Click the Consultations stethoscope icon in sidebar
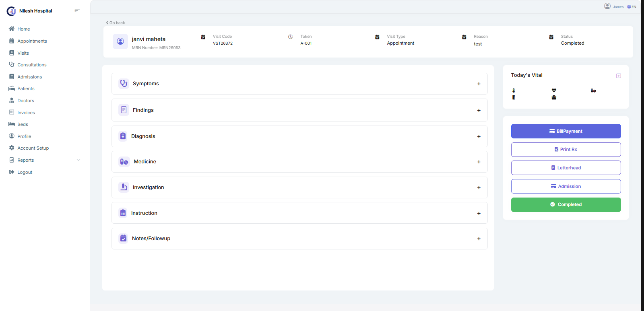Image resolution: width=644 pixels, height=311 pixels. click(x=12, y=64)
